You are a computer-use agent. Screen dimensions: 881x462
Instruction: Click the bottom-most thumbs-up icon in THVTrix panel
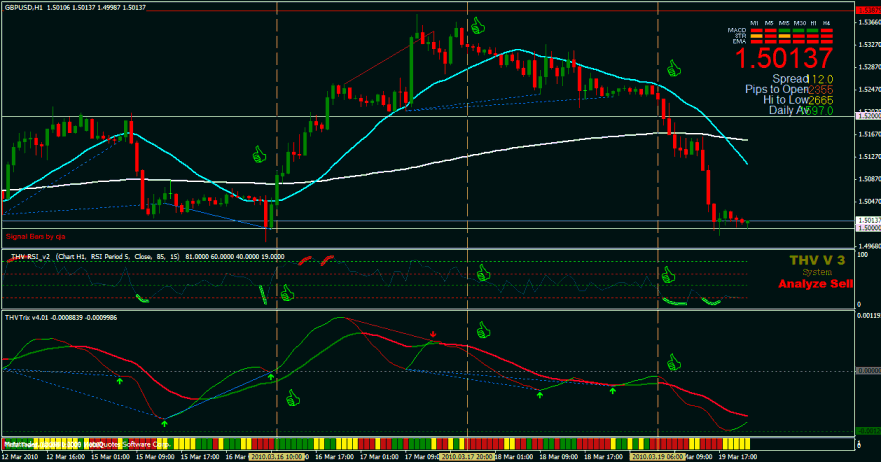pos(294,398)
